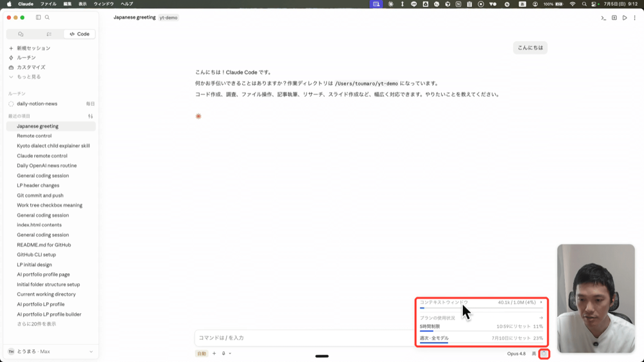Screen dimensions: 644x362
Task: Open the LP header changes session
Action: [52, 186]
